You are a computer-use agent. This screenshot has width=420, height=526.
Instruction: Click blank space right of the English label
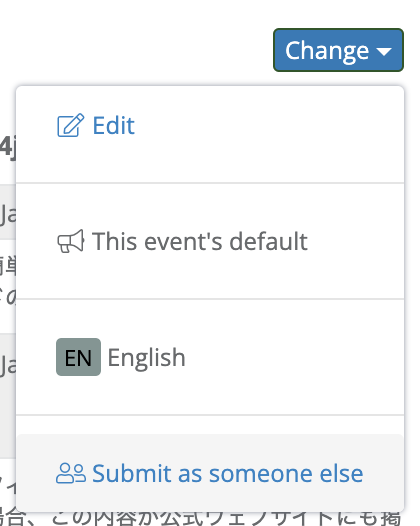coord(294,357)
